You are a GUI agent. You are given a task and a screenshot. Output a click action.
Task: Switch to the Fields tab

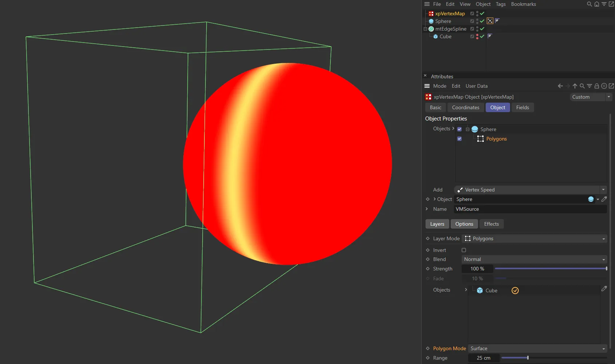pyautogui.click(x=522, y=107)
